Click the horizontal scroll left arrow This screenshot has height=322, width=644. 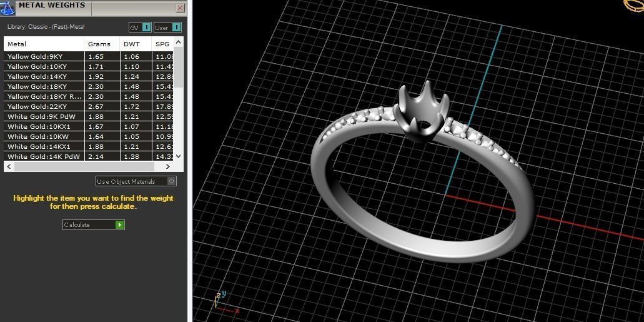pos(9,166)
